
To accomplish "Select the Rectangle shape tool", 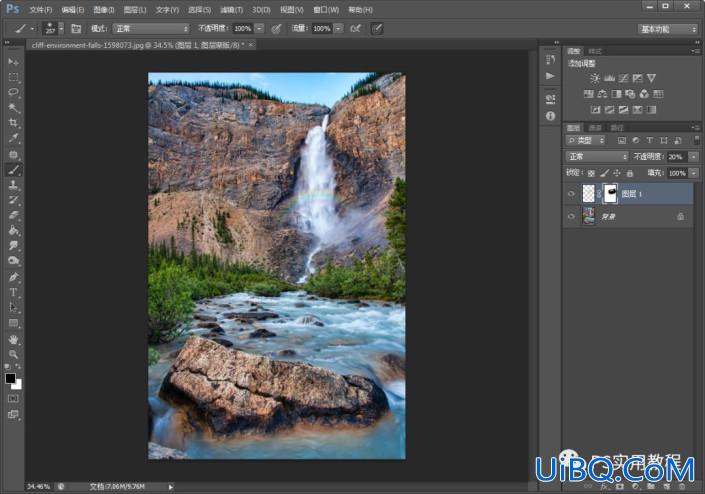I will pyautogui.click(x=13, y=323).
